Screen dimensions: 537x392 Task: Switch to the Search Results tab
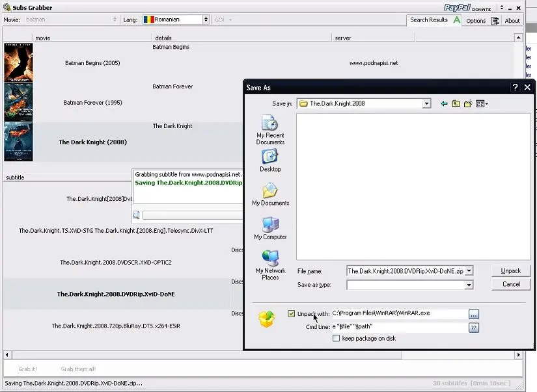pos(429,20)
